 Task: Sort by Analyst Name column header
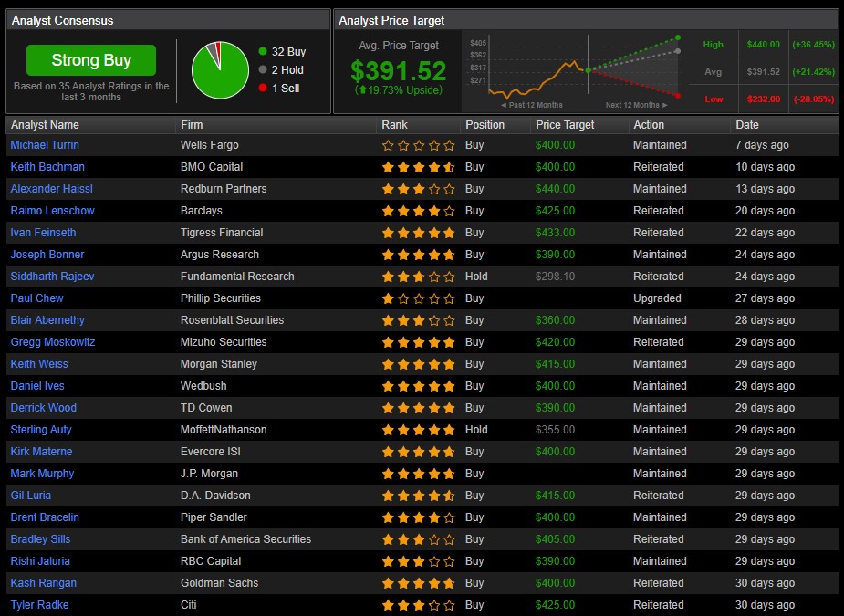click(x=45, y=125)
